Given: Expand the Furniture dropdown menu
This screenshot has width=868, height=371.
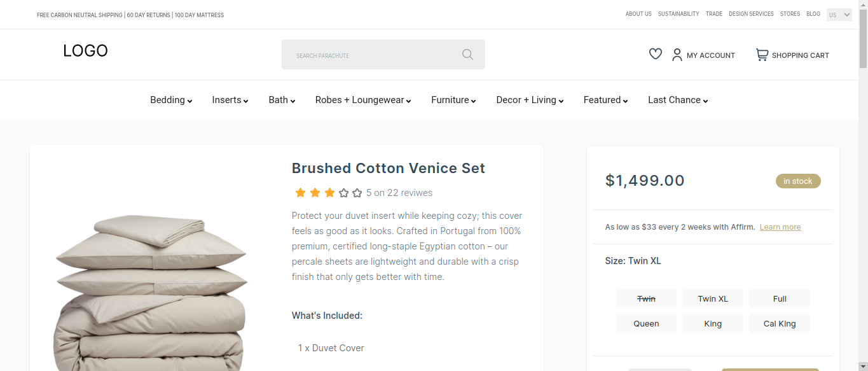Looking at the screenshot, I should click(x=453, y=100).
